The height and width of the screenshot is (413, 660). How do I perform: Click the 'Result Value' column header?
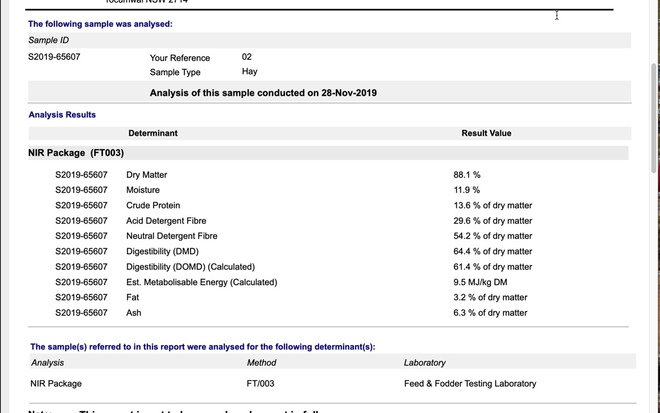(x=486, y=133)
